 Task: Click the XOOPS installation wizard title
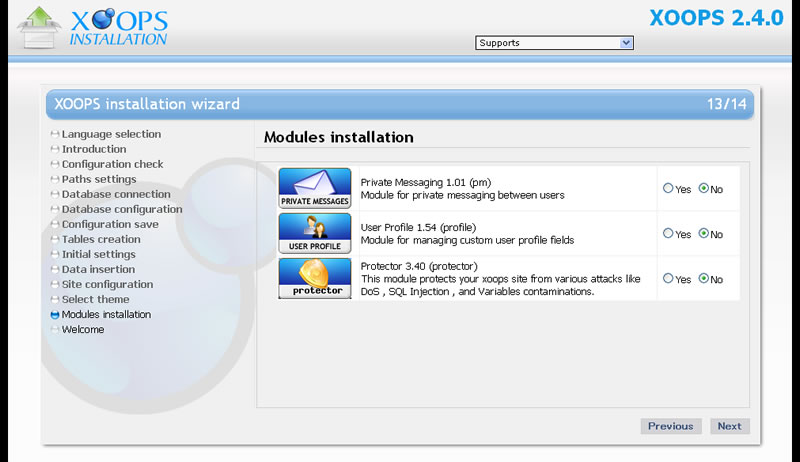[x=147, y=104]
